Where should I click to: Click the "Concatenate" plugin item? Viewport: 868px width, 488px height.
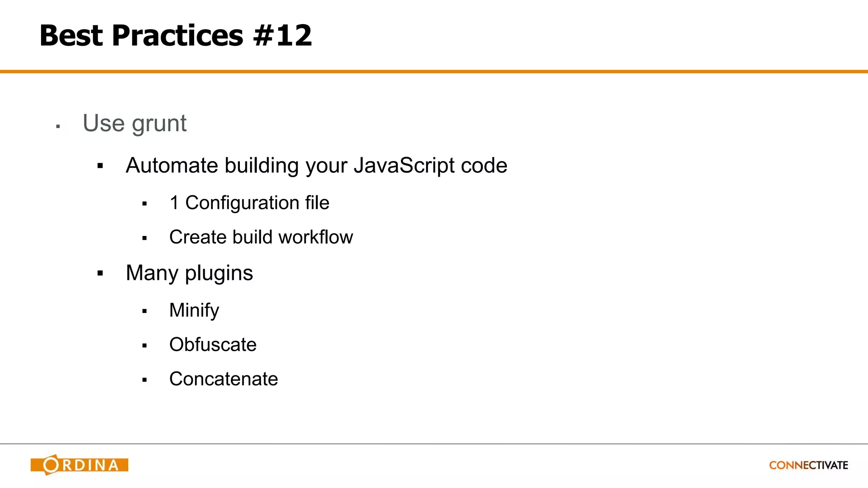coord(223,379)
